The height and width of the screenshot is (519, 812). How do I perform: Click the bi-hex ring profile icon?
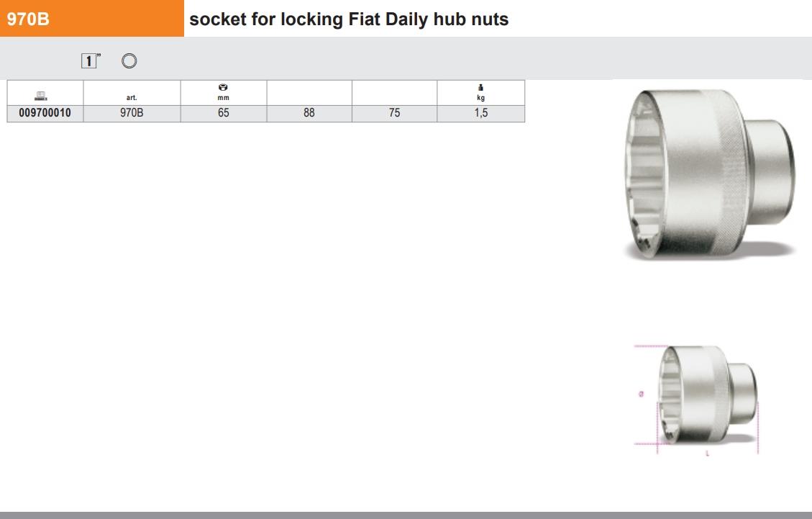click(129, 62)
